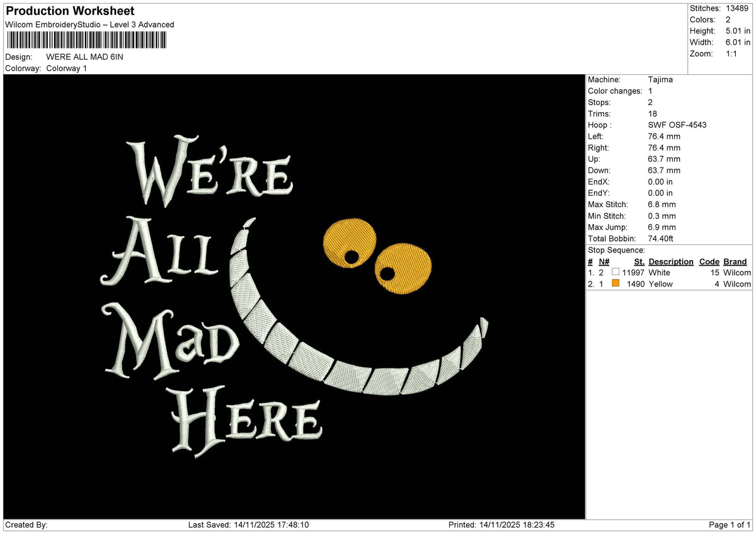
Task: Click the design name 'WERE ALL MAD 6IN'
Action: [85, 57]
